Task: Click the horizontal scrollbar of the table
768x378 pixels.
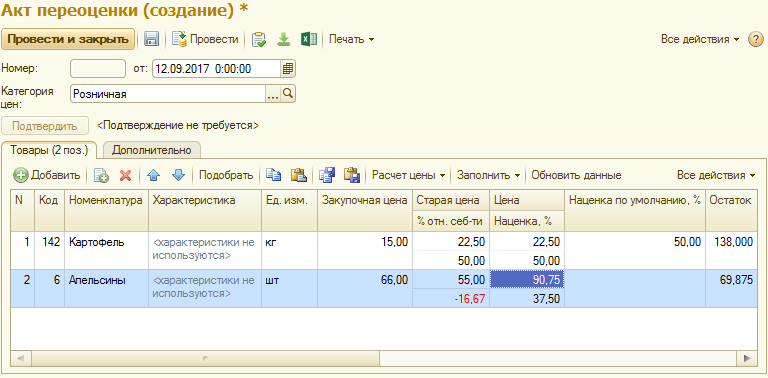Action: pyautogui.click(x=383, y=358)
